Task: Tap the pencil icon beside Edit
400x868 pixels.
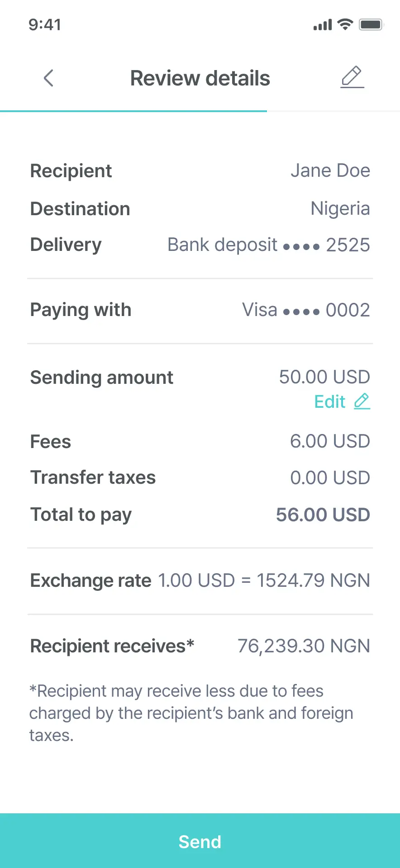Action: [x=362, y=401]
